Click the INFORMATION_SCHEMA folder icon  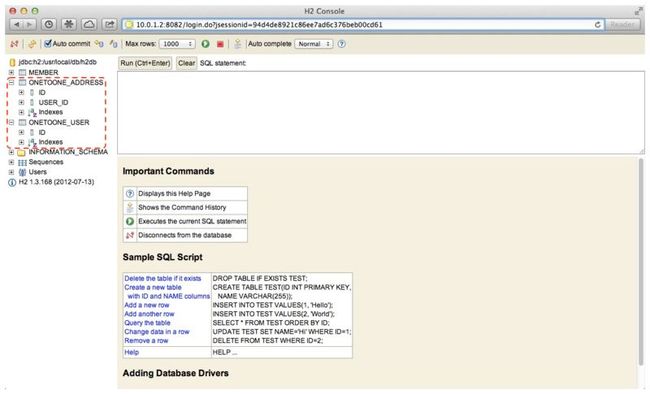[22, 152]
